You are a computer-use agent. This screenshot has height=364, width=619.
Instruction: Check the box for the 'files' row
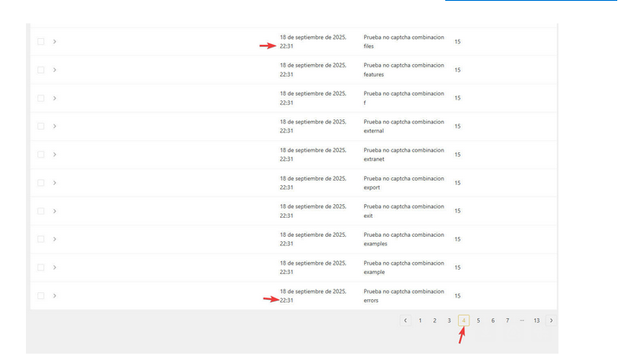[41, 42]
